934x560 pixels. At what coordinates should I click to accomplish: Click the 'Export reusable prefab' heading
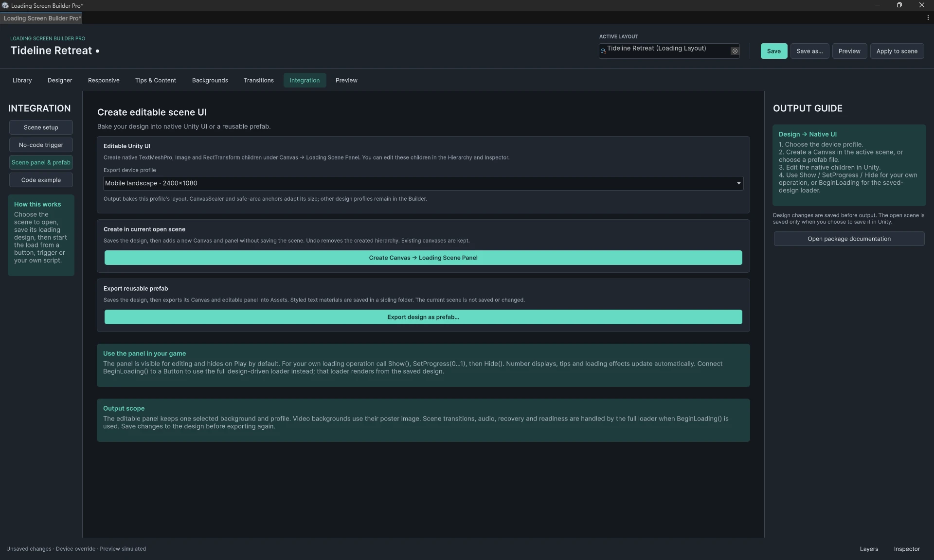136,288
